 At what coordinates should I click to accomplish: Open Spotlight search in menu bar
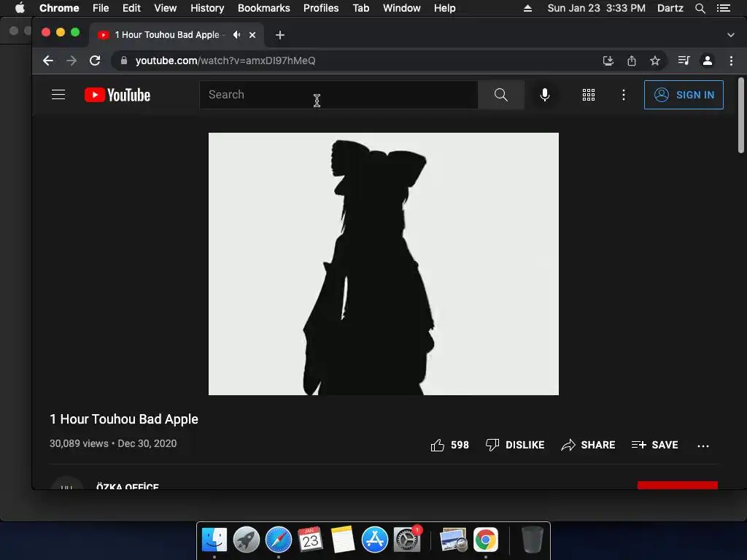tap(700, 8)
